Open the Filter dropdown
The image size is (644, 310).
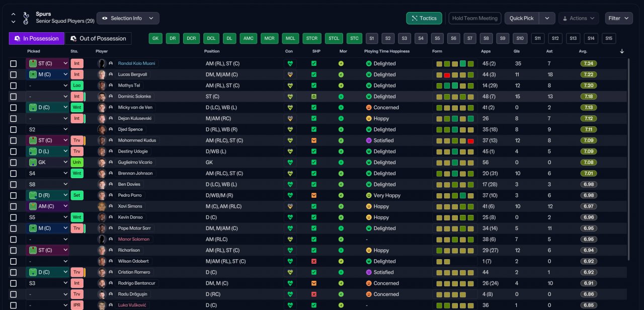619,18
